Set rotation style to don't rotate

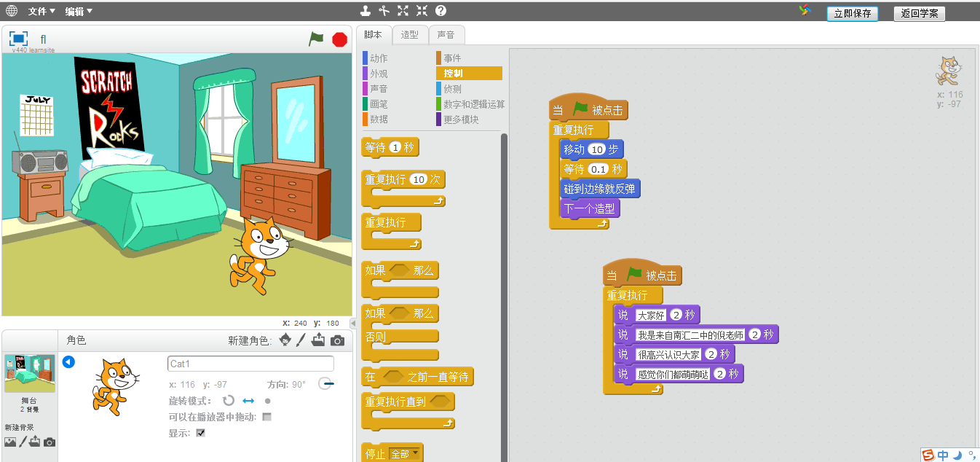(x=267, y=401)
